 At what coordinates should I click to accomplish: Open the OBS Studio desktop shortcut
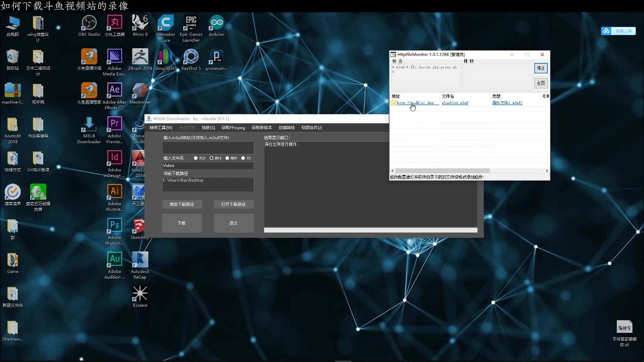89,26
